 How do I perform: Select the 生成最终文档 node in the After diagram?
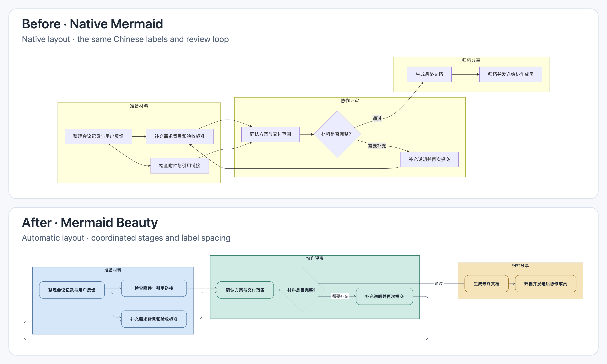(487, 284)
